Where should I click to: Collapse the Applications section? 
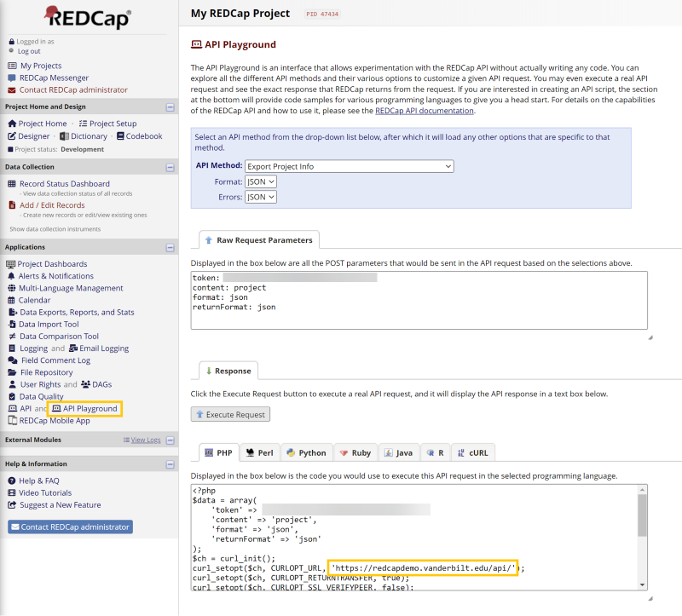click(170, 247)
